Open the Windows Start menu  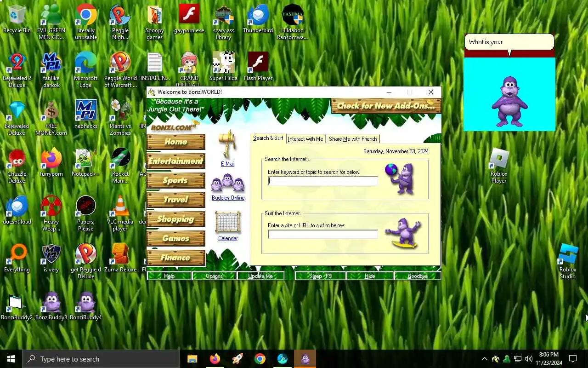click(11, 359)
